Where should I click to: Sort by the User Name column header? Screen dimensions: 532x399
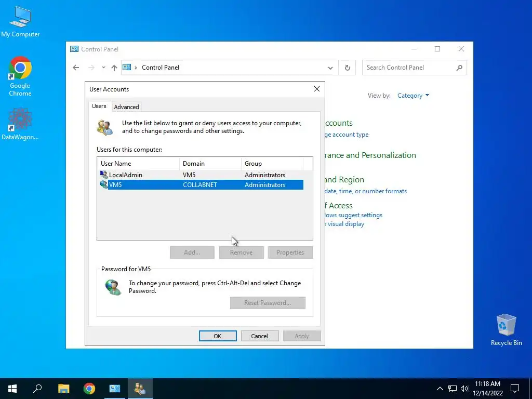click(138, 164)
